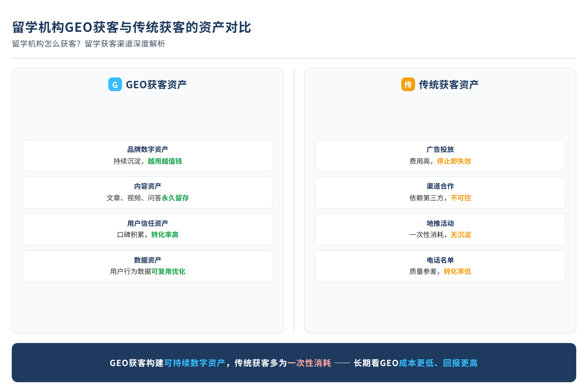The height and width of the screenshot is (392, 588).
Task: Click the blue G icon badge
Action: 115,85
